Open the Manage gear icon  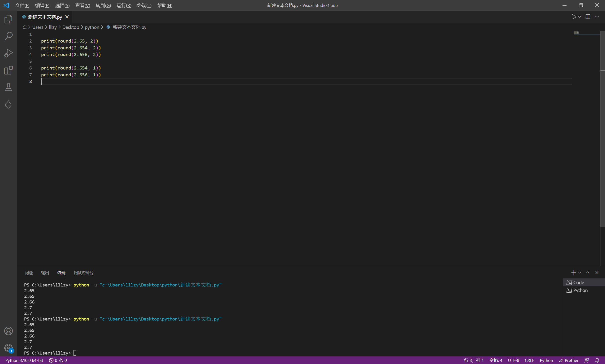[8, 347]
